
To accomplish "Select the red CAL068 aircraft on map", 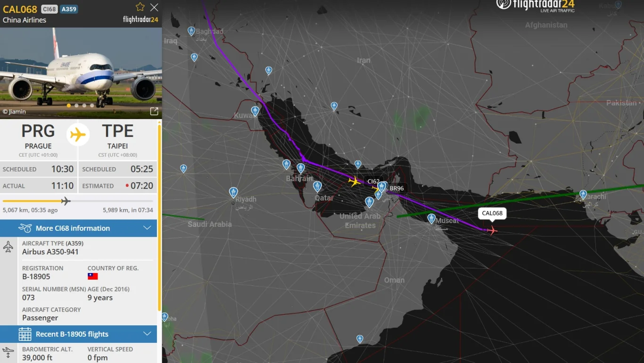I will pos(492,230).
